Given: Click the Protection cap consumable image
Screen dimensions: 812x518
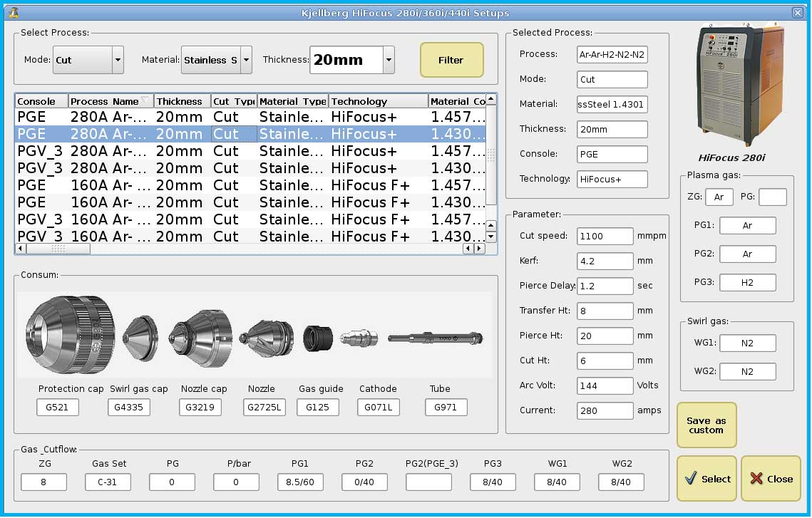Looking at the screenshot, I should point(70,334).
